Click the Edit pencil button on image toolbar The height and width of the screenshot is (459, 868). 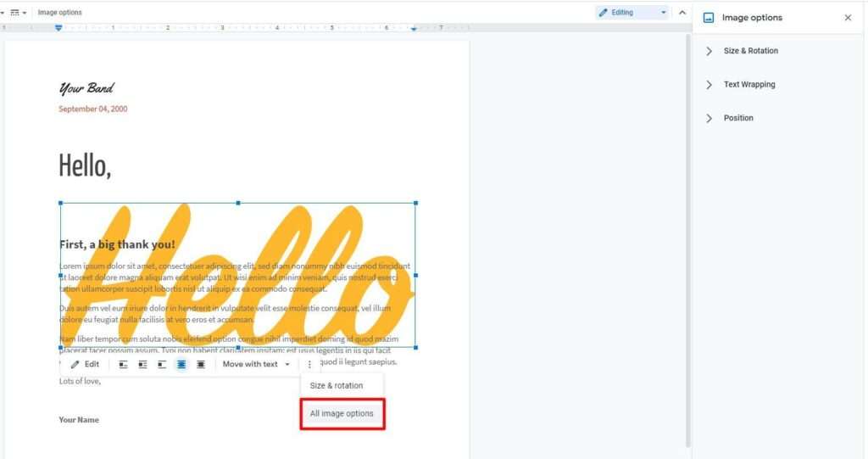click(x=85, y=364)
